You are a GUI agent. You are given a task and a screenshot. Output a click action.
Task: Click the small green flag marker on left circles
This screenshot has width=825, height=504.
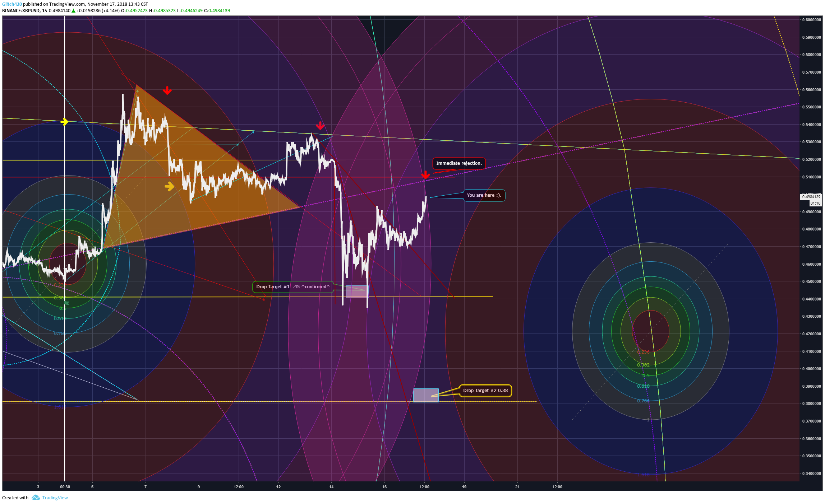coord(67,303)
